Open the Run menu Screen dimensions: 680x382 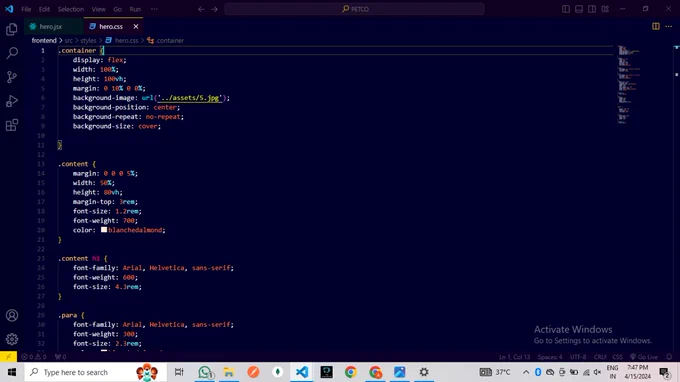pos(135,9)
